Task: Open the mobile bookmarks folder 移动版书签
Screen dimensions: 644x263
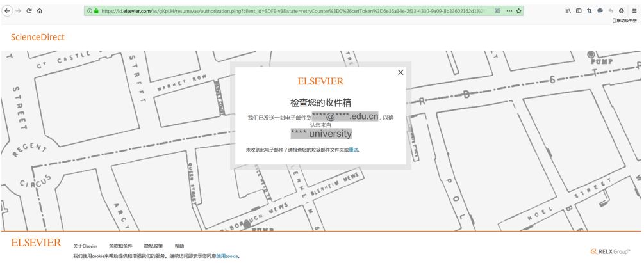Action: (625, 20)
